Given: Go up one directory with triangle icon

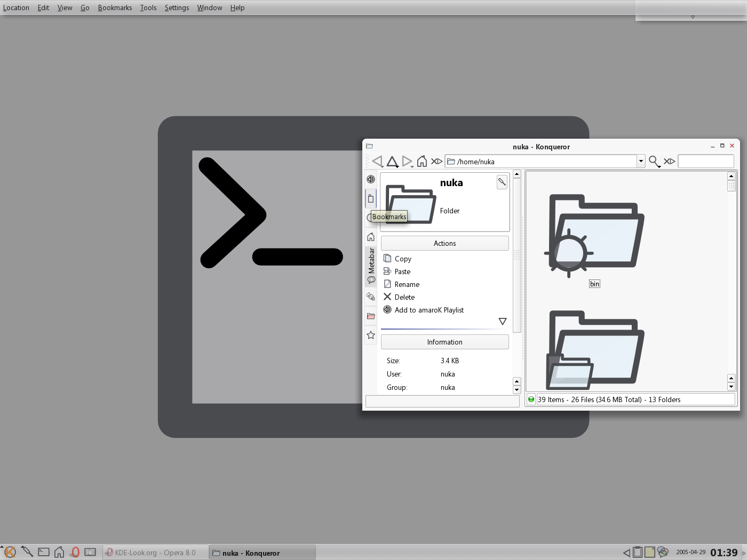Looking at the screenshot, I should (392, 161).
